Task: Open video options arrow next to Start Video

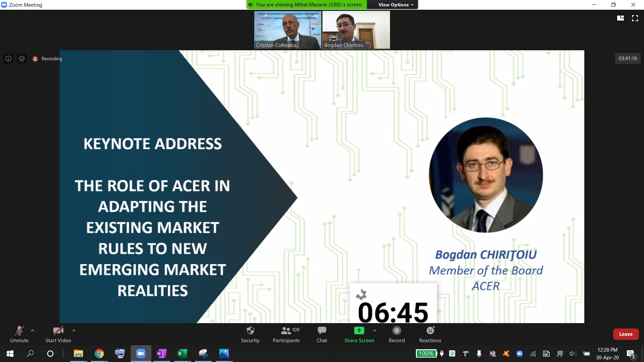Action: [x=74, y=330]
